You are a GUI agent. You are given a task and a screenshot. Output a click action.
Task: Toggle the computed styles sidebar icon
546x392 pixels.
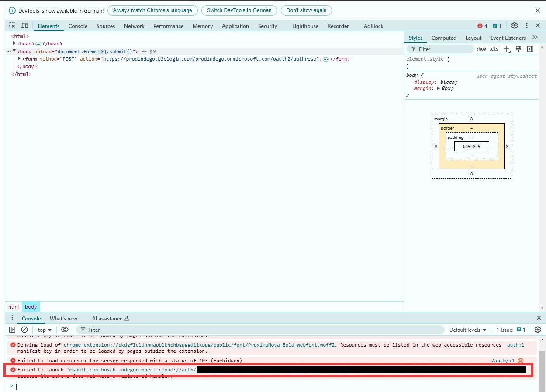[x=530, y=49]
